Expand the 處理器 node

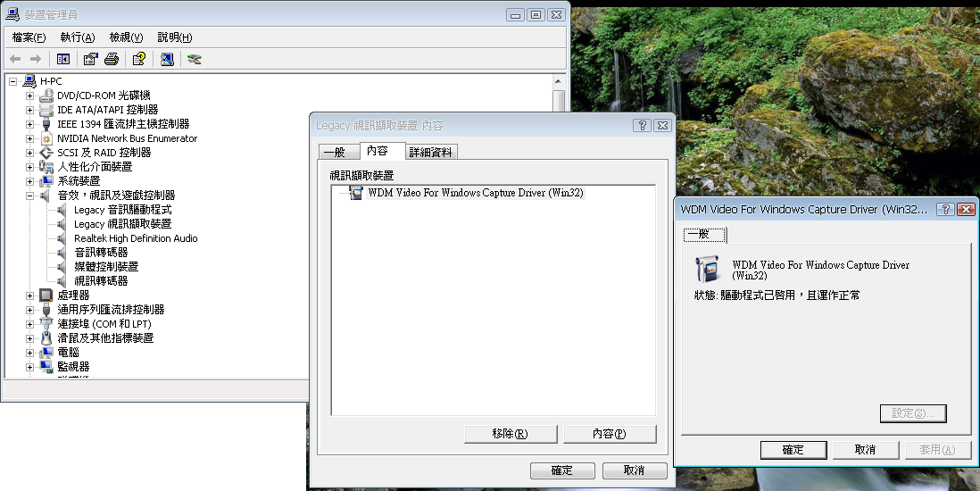tap(29, 295)
